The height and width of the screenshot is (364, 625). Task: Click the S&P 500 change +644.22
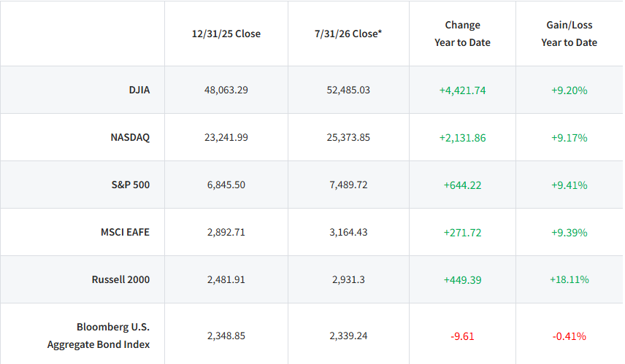[x=462, y=185]
